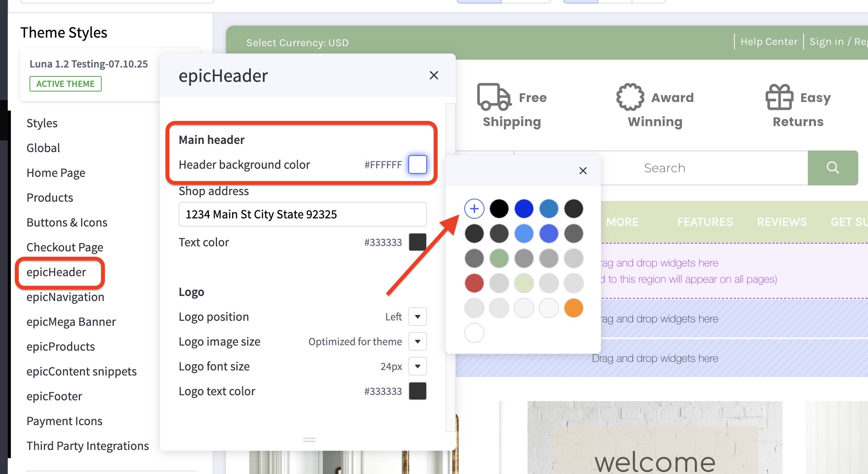Viewport: 868px width, 474px height.
Task: Open the Help Center link
Action: [769, 42]
